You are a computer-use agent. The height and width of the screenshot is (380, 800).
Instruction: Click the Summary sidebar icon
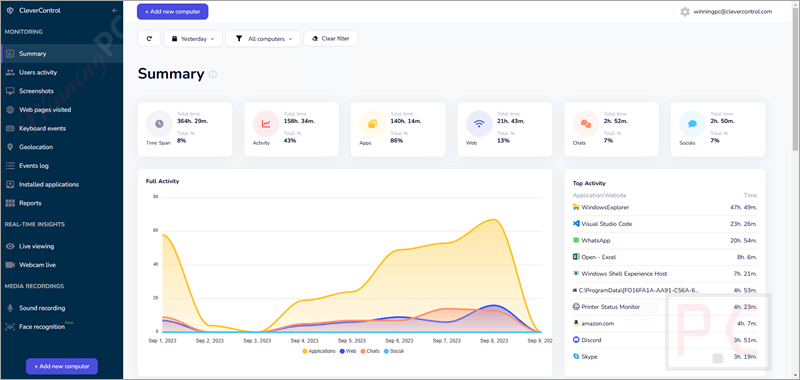click(x=10, y=54)
